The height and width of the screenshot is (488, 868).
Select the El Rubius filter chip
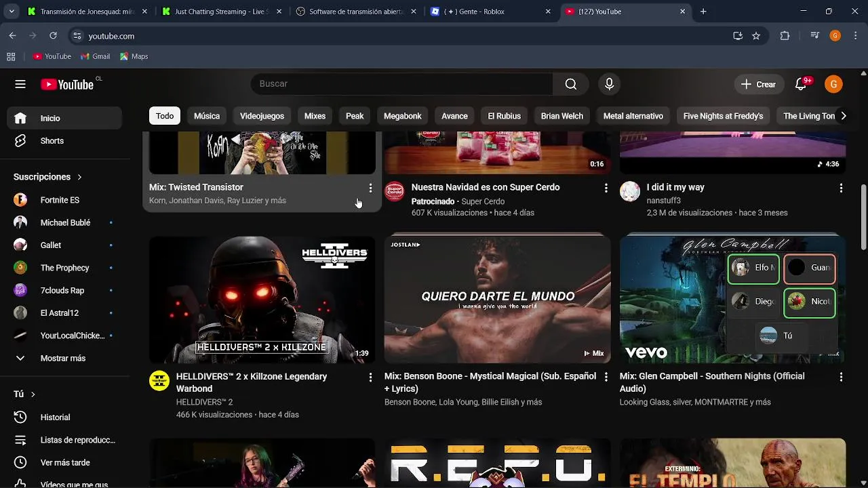(504, 116)
